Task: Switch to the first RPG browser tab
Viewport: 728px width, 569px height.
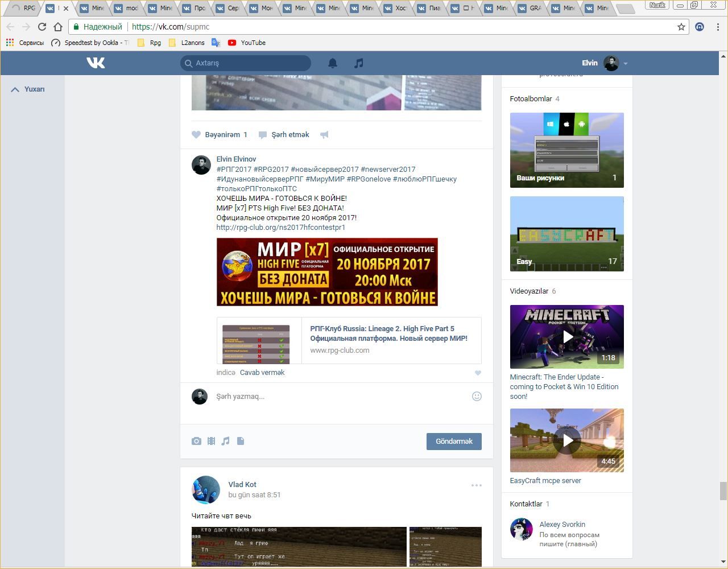Action: tap(23, 8)
